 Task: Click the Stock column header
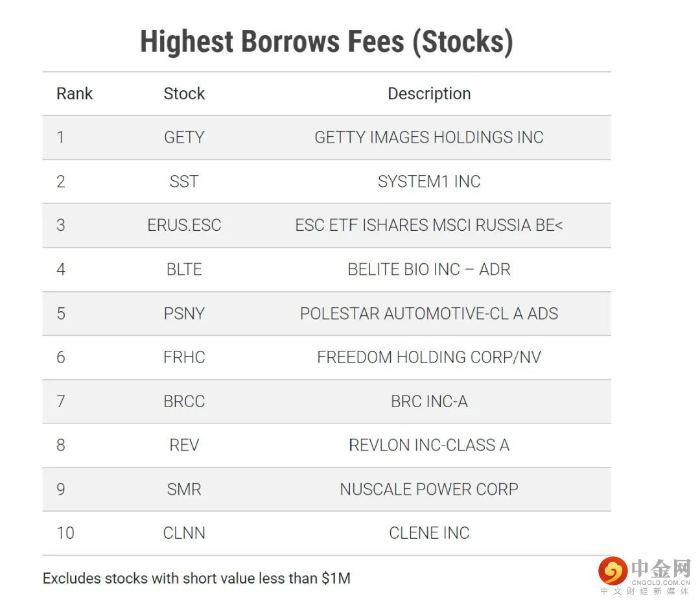click(184, 93)
